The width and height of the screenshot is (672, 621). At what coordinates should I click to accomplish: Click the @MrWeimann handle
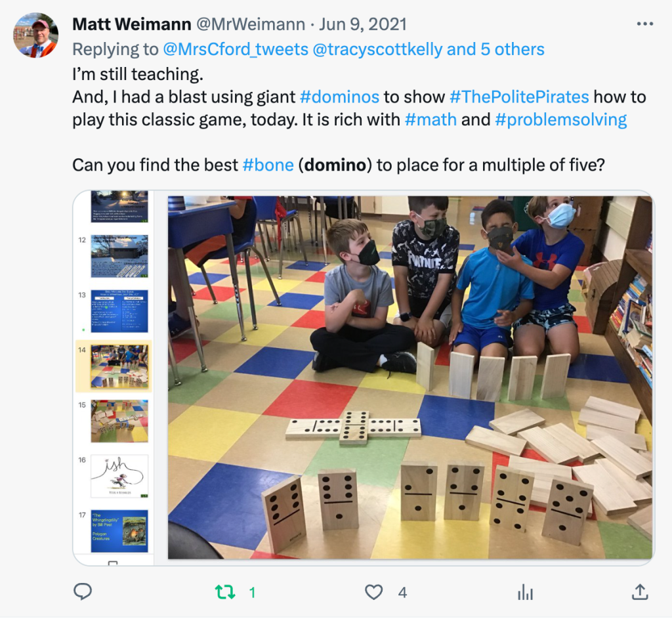[251, 24]
